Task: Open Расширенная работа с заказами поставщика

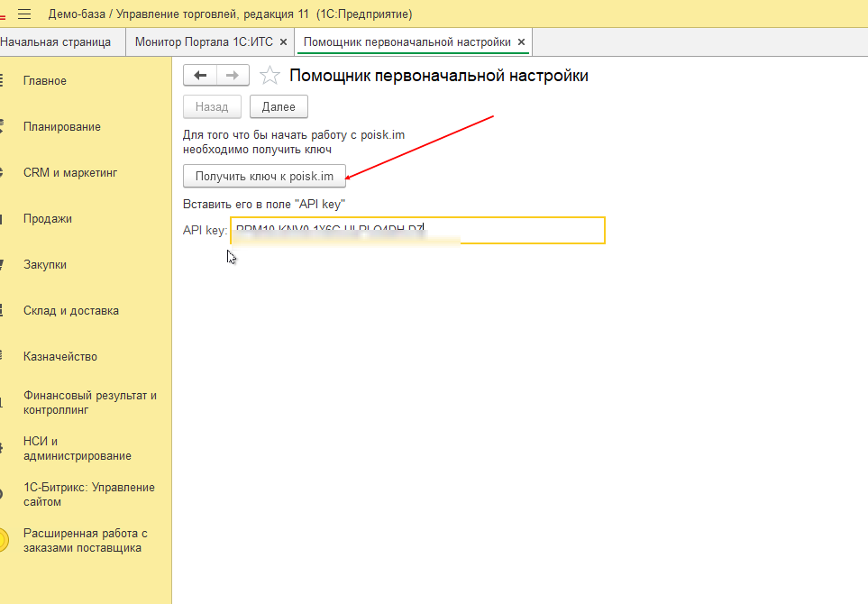Action: coord(86,540)
